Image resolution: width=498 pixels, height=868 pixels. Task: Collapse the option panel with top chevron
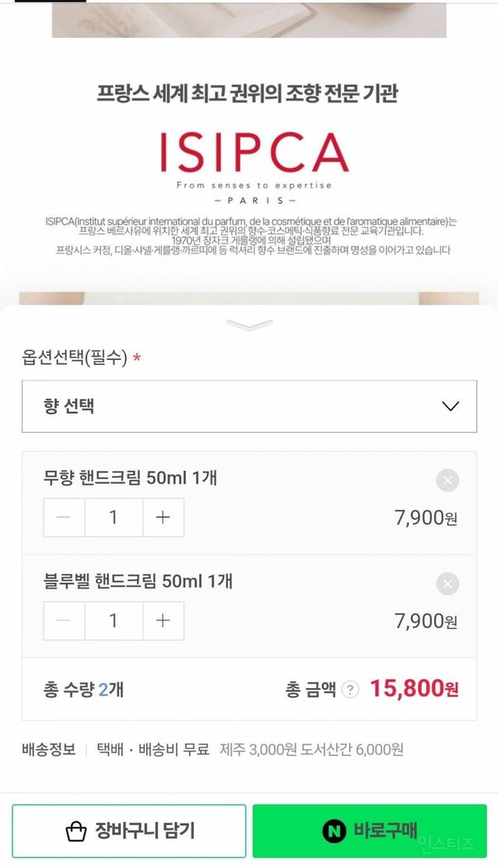tap(250, 325)
